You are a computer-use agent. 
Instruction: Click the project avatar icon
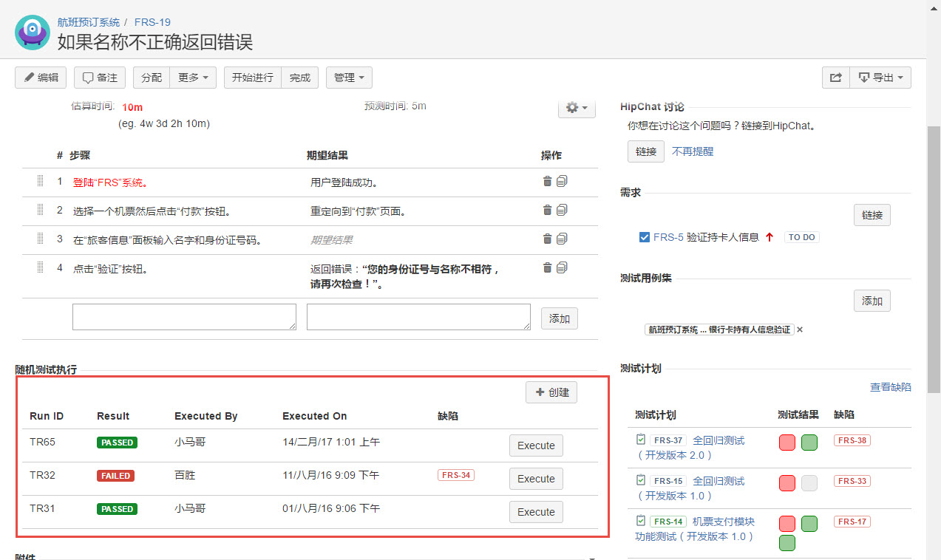[33, 32]
